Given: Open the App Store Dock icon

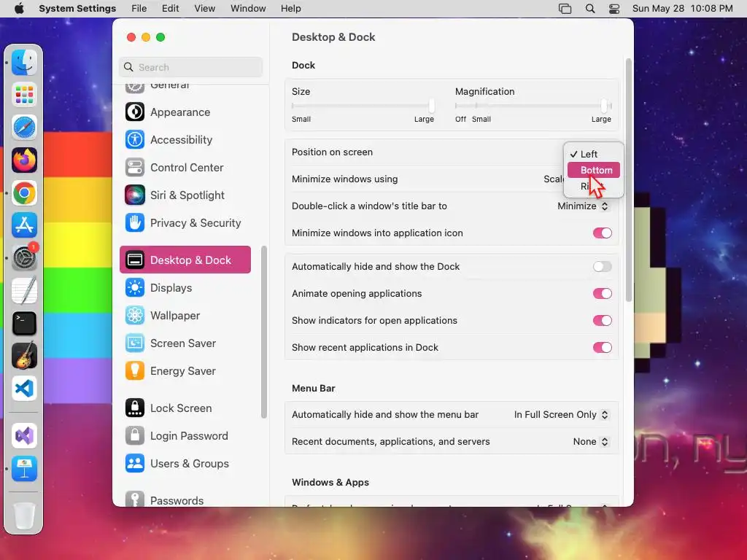Looking at the screenshot, I should (24, 225).
